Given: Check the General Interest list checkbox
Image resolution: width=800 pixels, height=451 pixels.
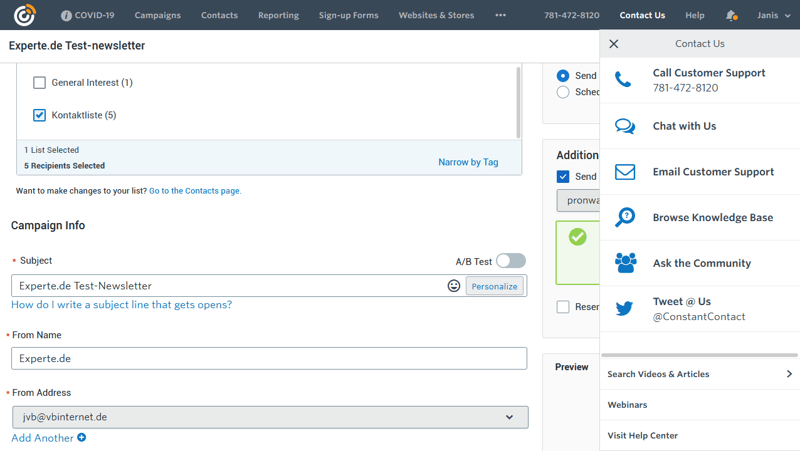Looking at the screenshot, I should pos(40,83).
